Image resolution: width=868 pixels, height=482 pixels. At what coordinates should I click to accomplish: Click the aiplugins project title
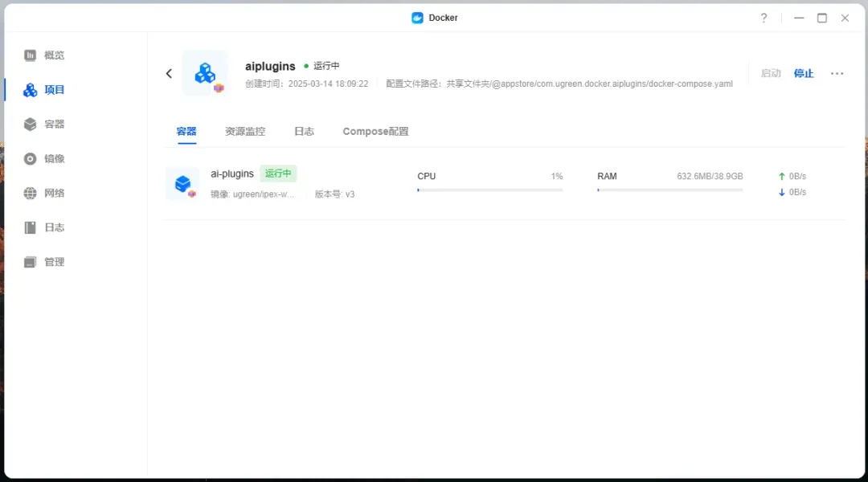point(270,67)
